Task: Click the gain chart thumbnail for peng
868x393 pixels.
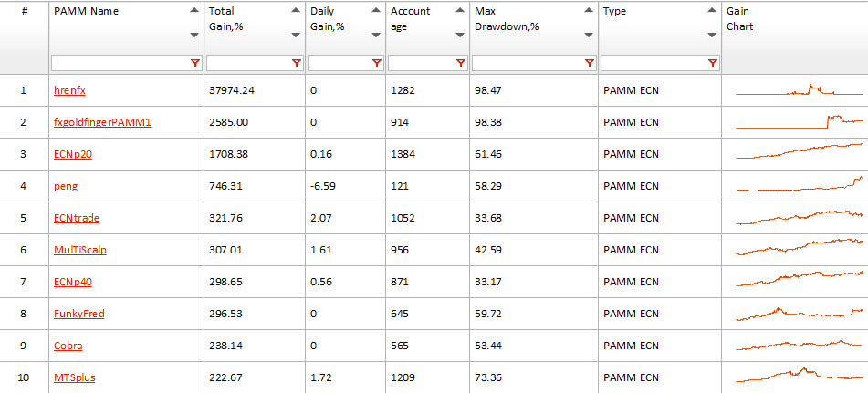Action: click(x=799, y=185)
